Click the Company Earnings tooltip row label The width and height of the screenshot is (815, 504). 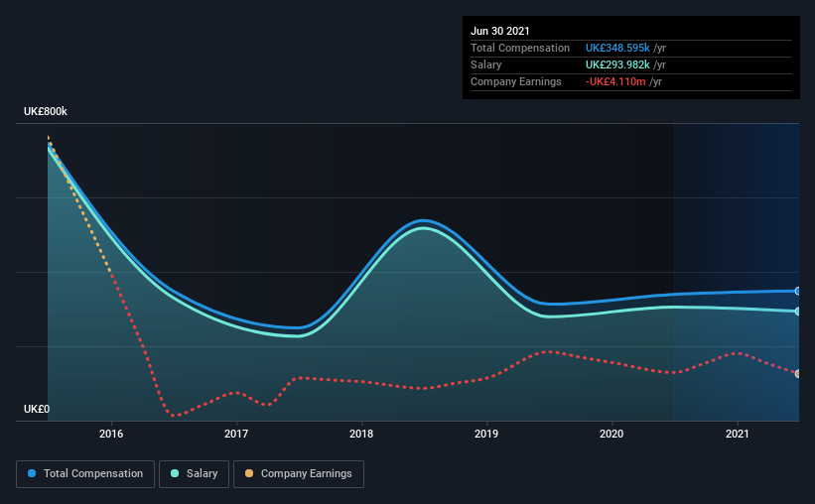(x=515, y=81)
